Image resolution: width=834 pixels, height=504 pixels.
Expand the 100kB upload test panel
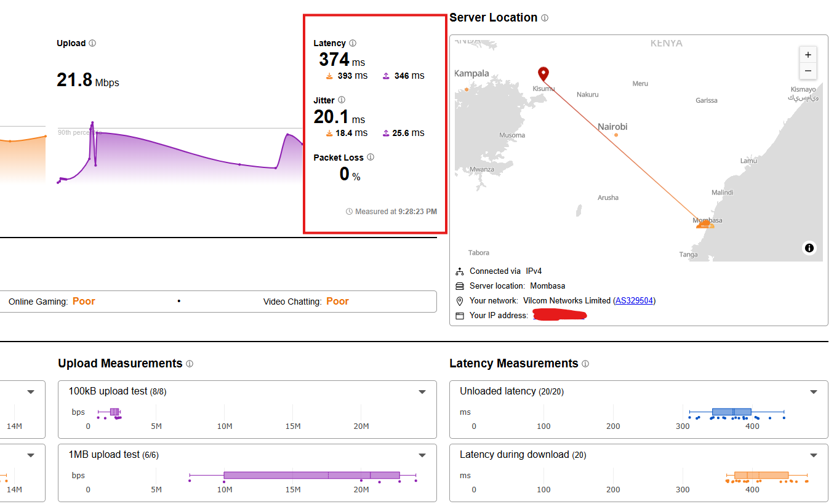tap(422, 392)
